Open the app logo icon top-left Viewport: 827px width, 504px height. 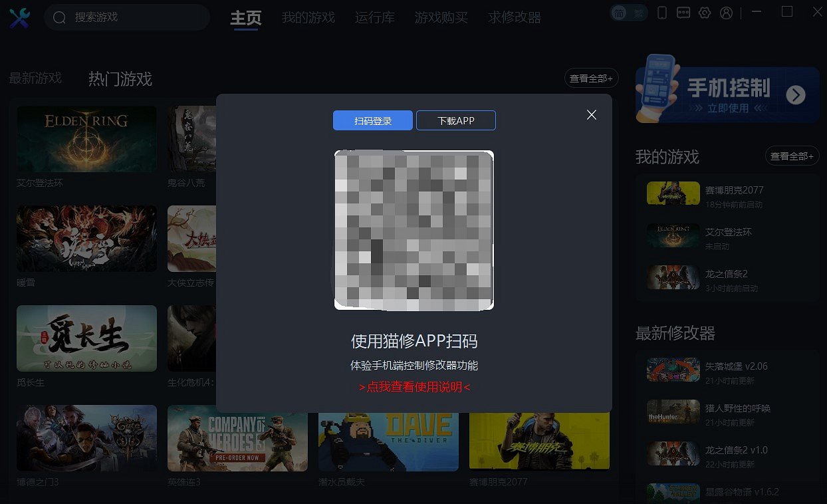pos(19,17)
